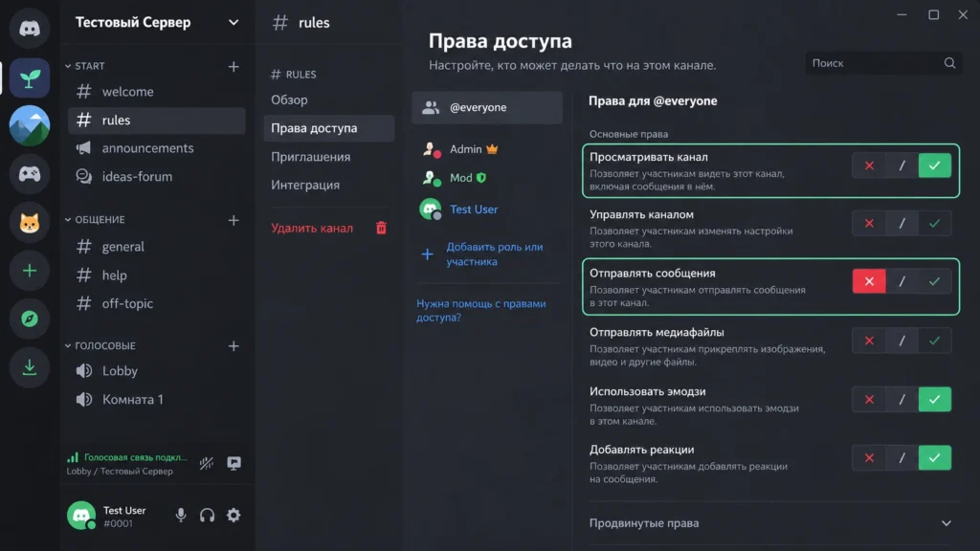
Task: Deny Управлять каналом permission
Action: [869, 223]
